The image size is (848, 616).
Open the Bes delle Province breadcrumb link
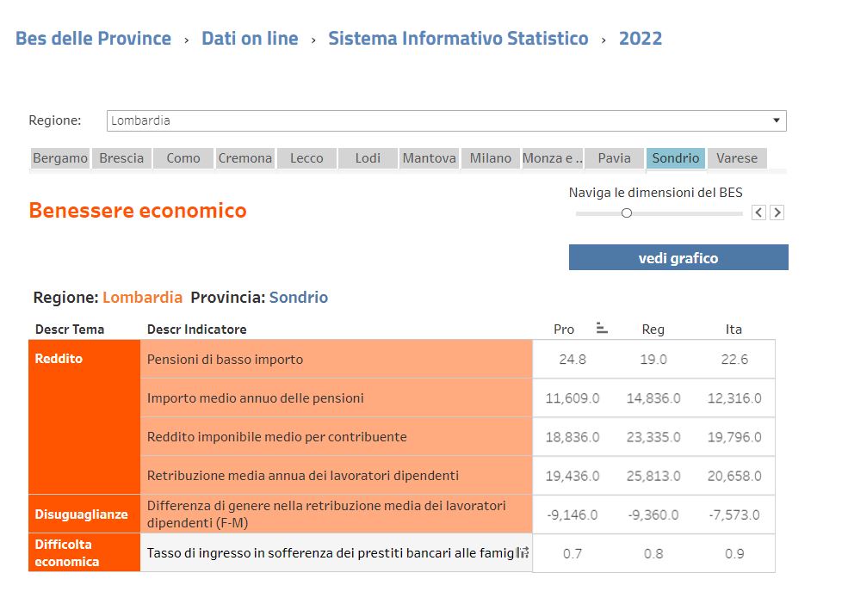coord(93,39)
